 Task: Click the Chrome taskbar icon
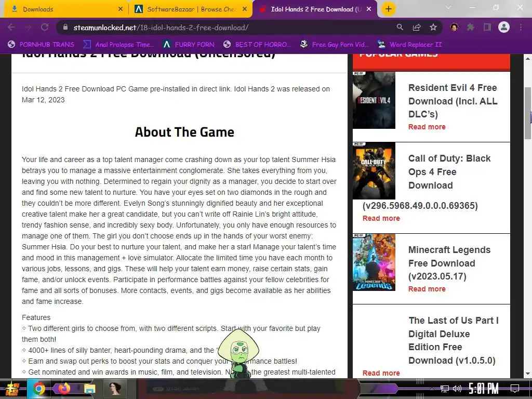(x=38, y=389)
